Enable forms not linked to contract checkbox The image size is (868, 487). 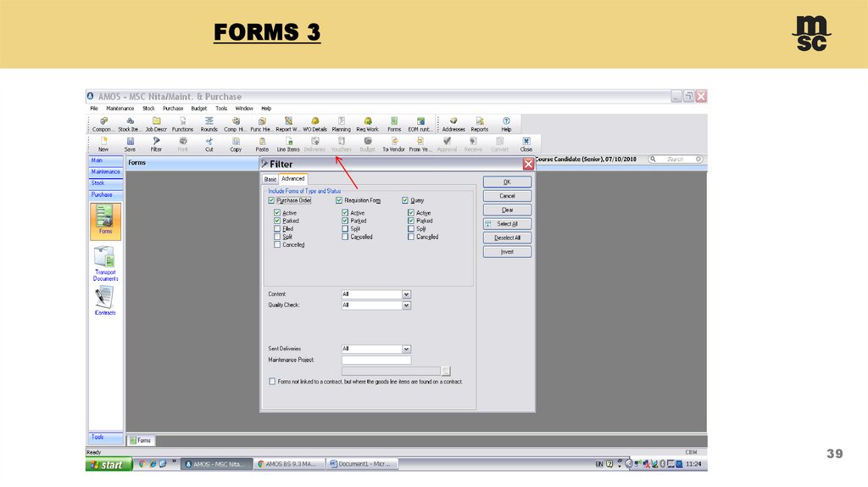(x=272, y=381)
